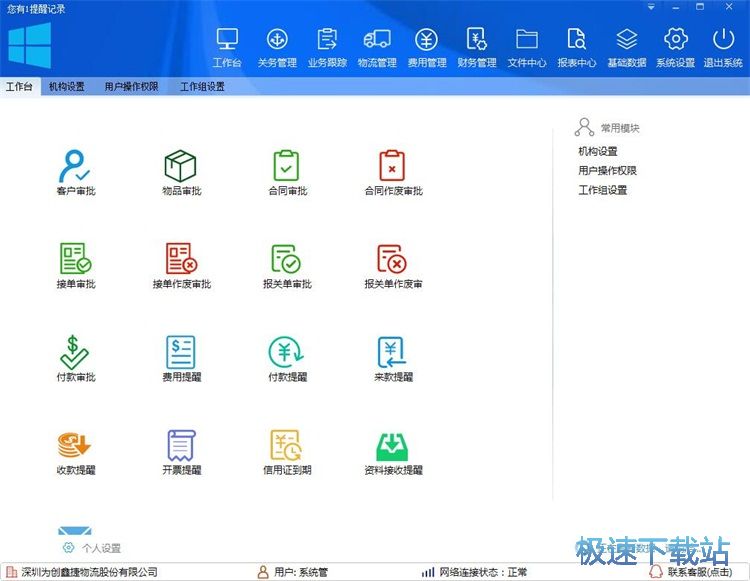Image resolution: width=750 pixels, height=581 pixels.
Task: Click 您有1提醒记录 title text
Action: pyautogui.click(x=36, y=9)
